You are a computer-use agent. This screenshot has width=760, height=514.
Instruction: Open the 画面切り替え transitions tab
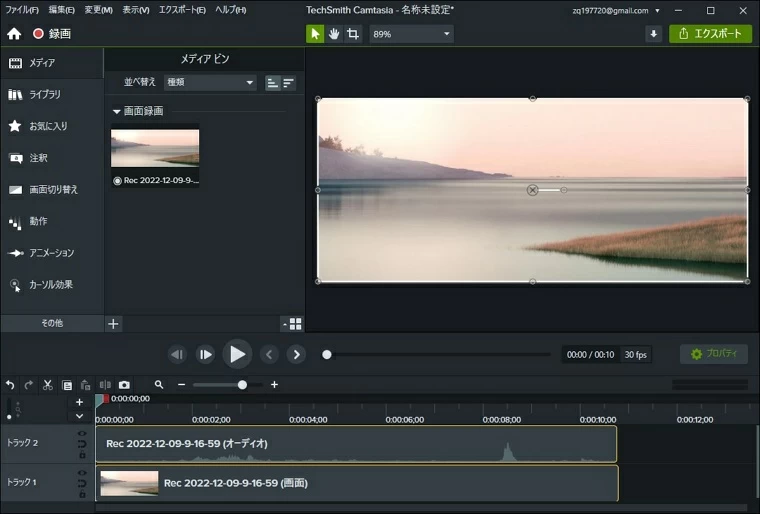click(x=52, y=189)
